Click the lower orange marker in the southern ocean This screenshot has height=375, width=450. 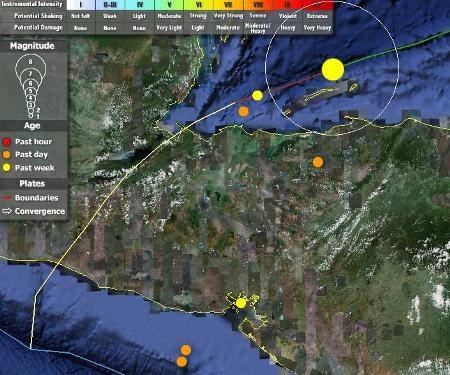[182, 362]
